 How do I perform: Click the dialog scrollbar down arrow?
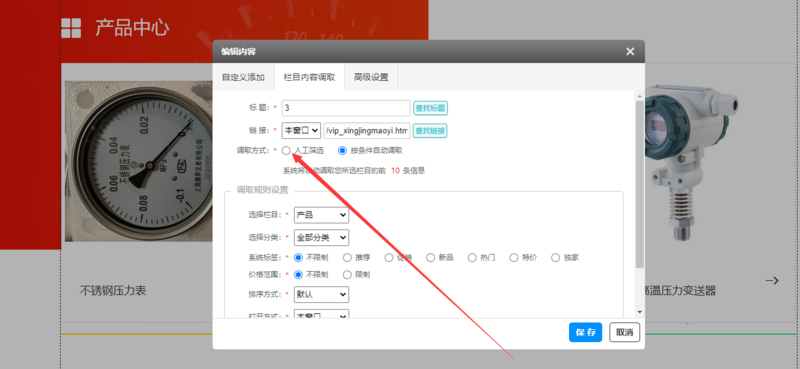pyautogui.click(x=640, y=312)
